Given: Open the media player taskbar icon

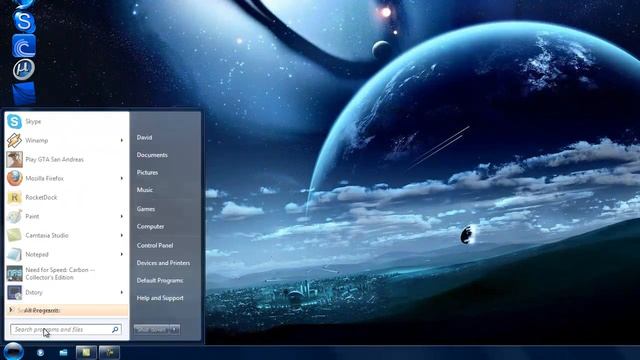Looking at the screenshot, I should [x=40, y=352].
